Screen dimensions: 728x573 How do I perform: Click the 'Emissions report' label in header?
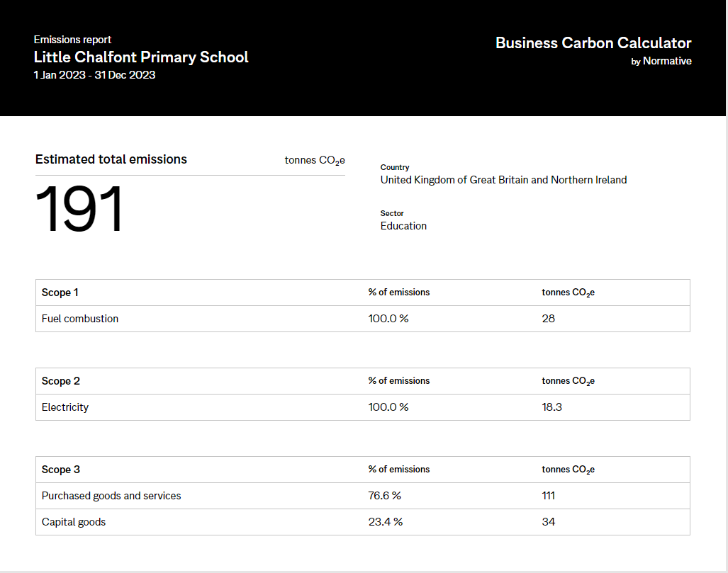point(72,40)
